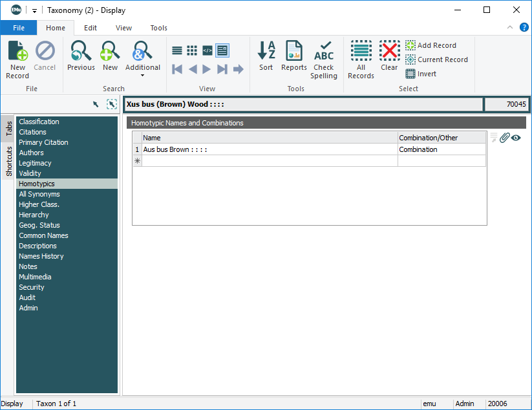The width and height of the screenshot is (532, 410).
Task: Open the Edit ribbon tab
Action: point(90,28)
